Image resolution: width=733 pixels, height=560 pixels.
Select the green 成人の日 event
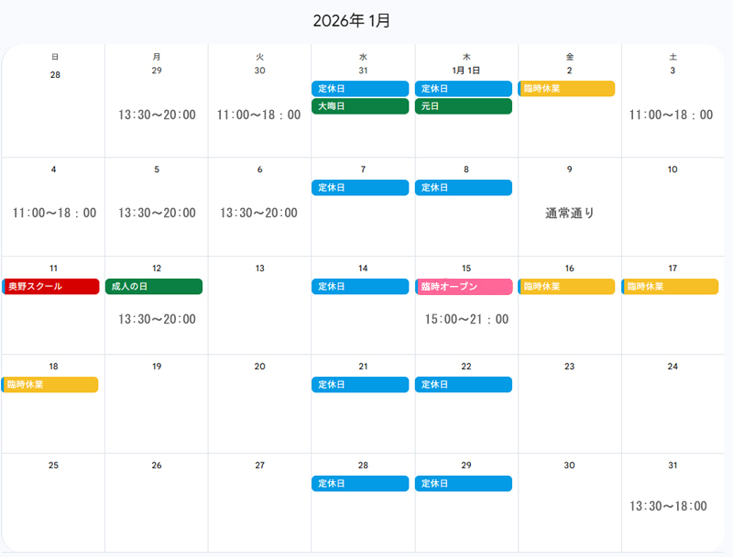click(154, 287)
